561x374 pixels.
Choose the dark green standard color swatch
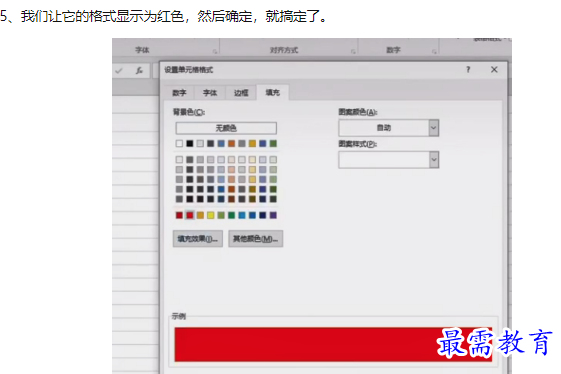pos(231,215)
